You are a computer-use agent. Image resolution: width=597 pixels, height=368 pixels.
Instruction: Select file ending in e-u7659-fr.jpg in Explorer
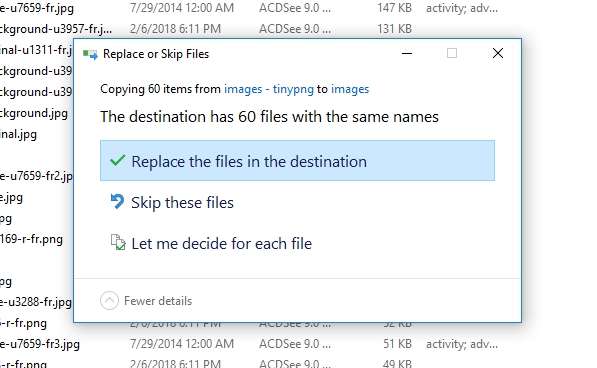(37, 8)
